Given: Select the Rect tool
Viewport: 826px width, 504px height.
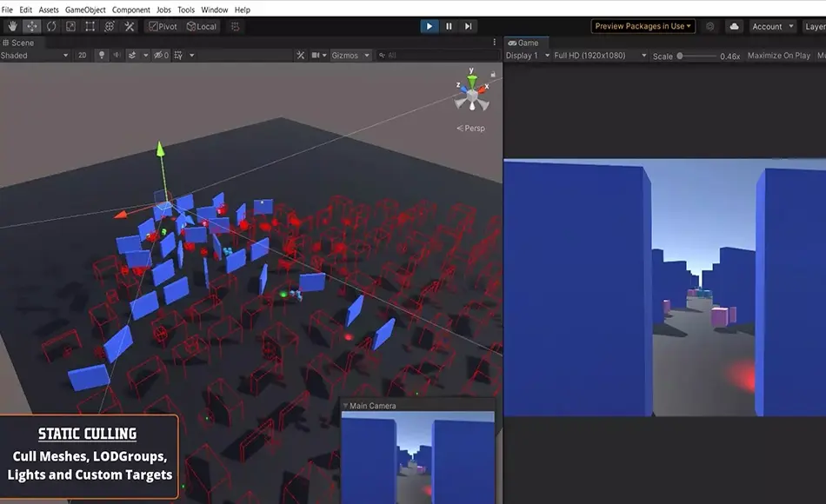Looking at the screenshot, I should click(x=90, y=26).
